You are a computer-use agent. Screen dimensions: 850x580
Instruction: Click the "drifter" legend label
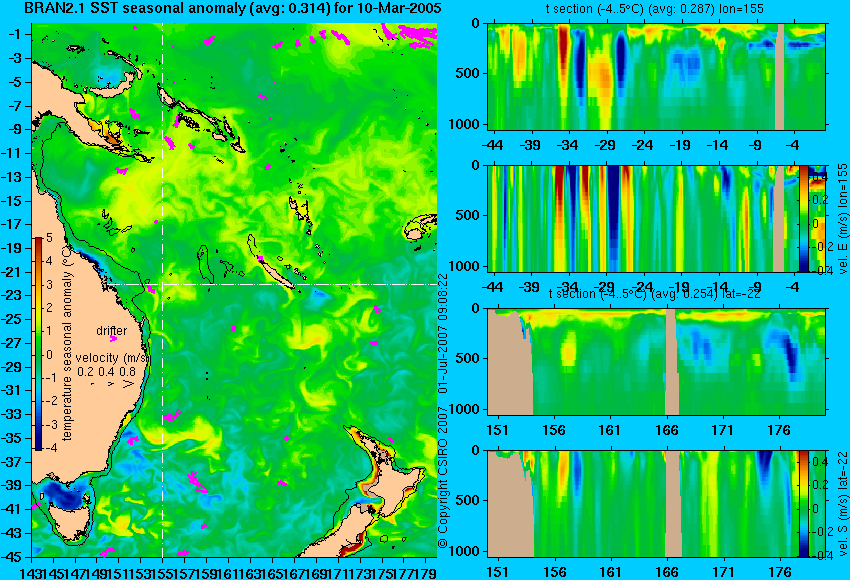pos(112,331)
